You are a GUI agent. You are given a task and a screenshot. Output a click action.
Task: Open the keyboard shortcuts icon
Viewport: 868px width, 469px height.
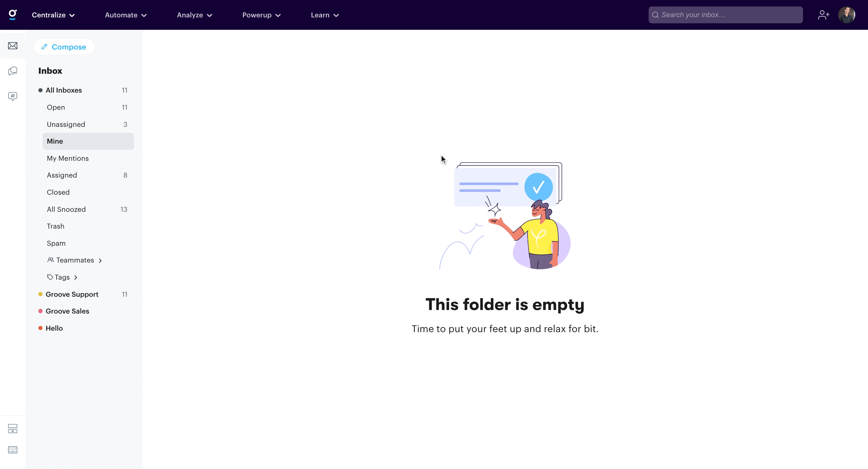[12, 450]
